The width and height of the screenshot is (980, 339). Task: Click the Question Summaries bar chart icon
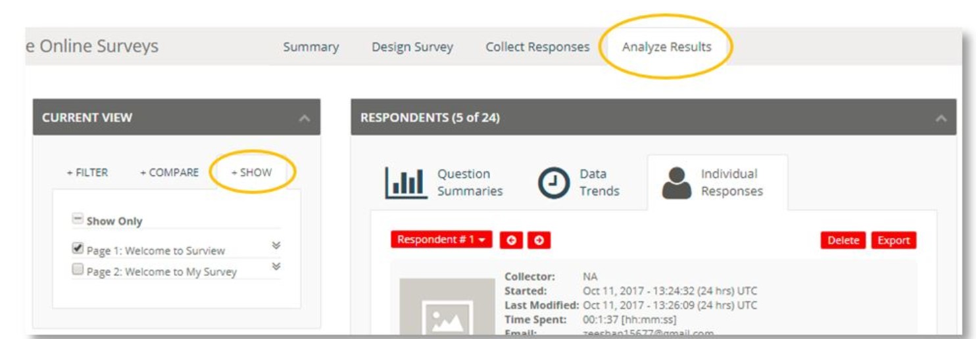click(x=406, y=183)
